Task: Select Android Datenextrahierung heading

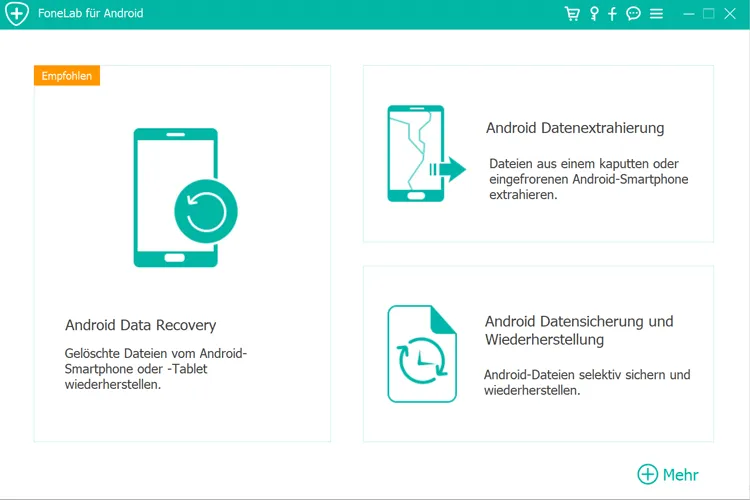Action: (575, 128)
